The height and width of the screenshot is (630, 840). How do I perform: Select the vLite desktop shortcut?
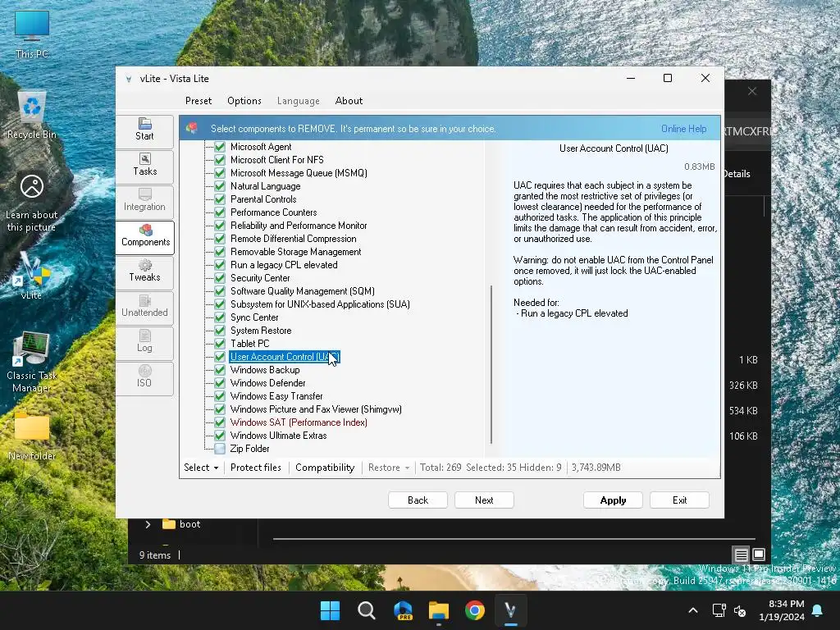click(x=32, y=276)
